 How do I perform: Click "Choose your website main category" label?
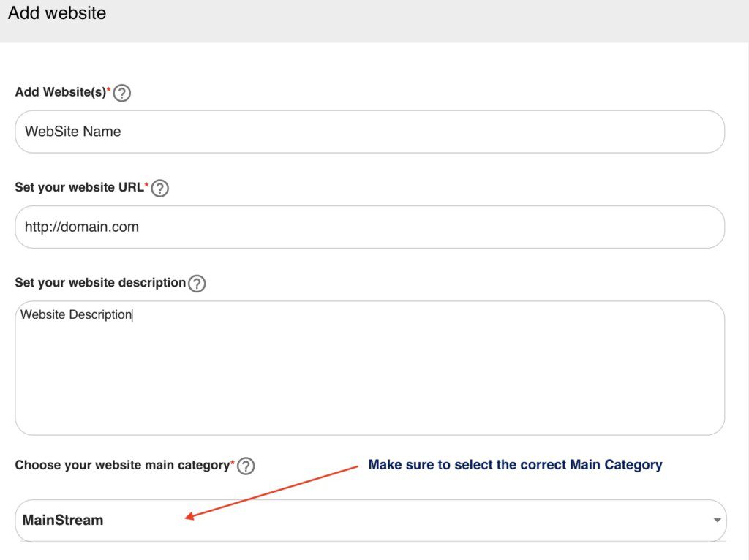[x=122, y=466]
